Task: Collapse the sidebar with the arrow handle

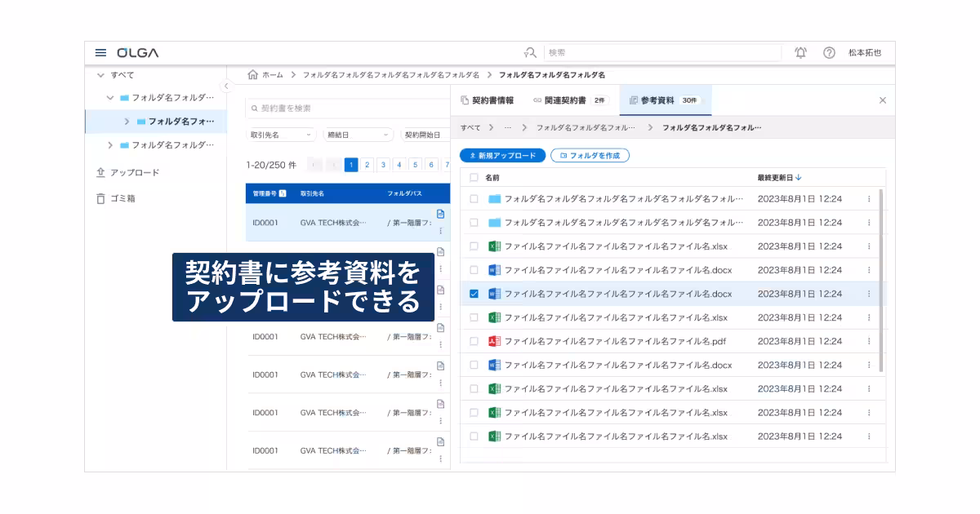Action: tap(227, 86)
